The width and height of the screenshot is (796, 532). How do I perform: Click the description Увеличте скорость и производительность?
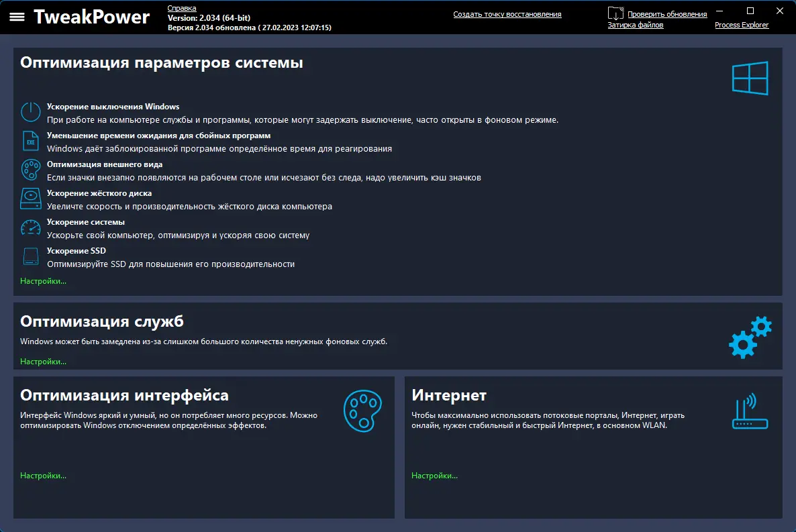pyautogui.click(x=189, y=207)
